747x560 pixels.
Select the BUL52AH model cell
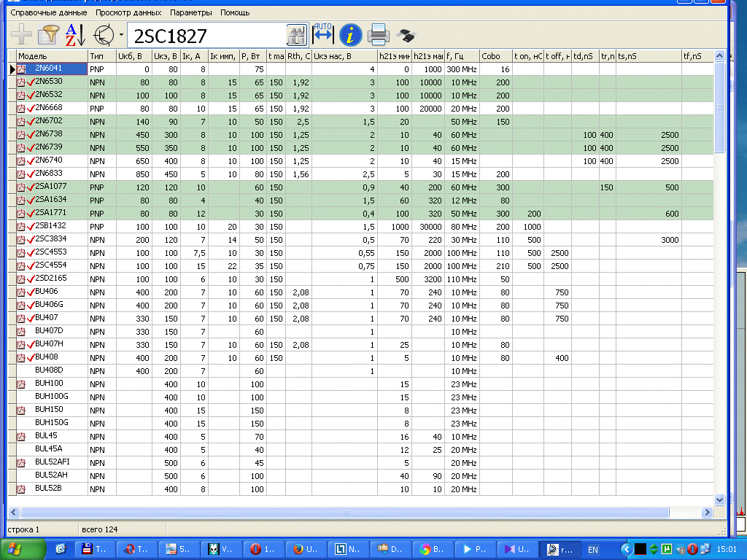point(51,475)
